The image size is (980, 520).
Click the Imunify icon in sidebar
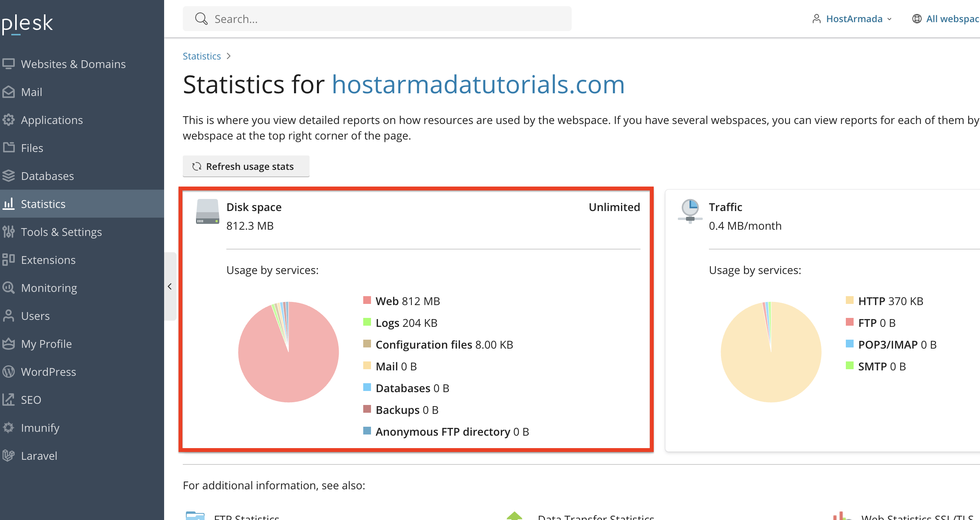click(9, 428)
